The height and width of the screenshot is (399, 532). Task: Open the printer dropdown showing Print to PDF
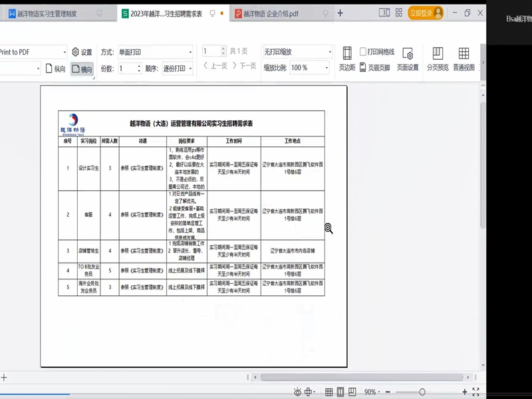click(x=33, y=52)
